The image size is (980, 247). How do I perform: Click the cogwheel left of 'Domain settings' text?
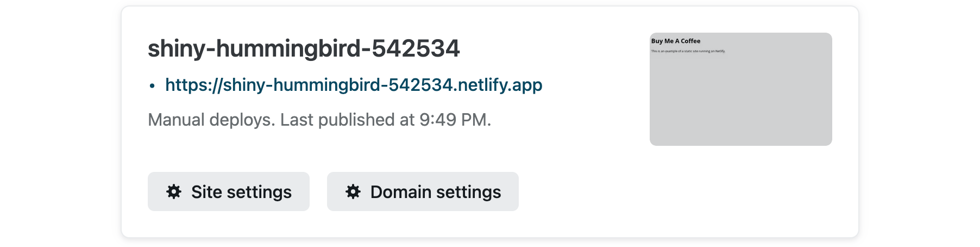353,192
